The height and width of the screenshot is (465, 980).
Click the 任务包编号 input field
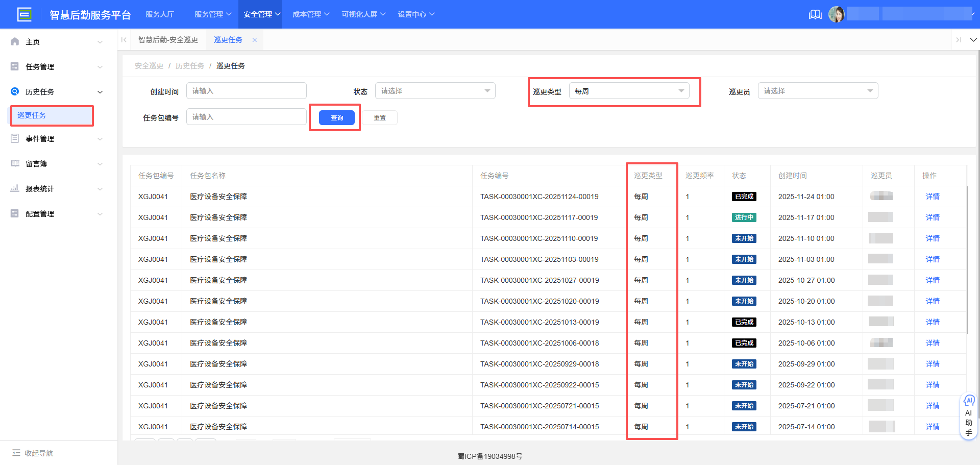point(246,116)
